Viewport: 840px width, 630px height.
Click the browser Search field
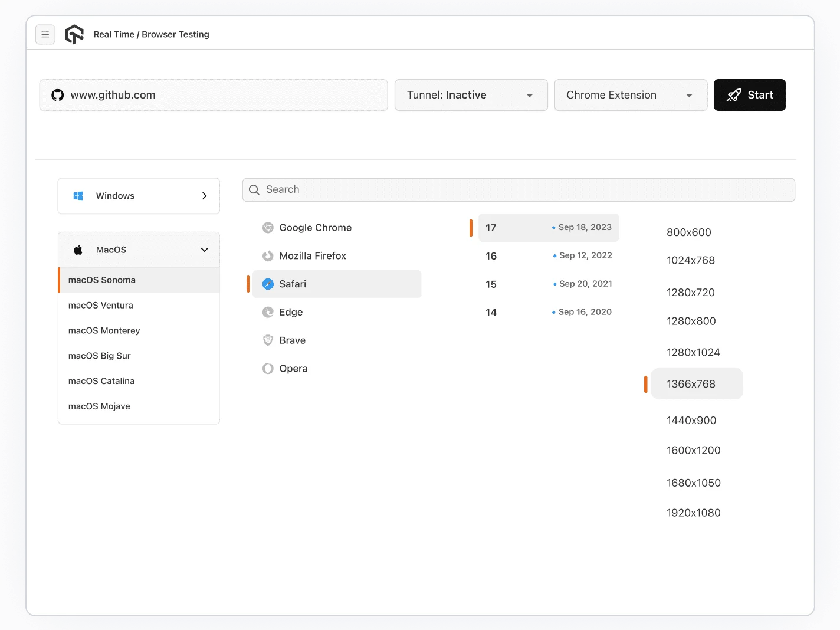click(x=518, y=189)
